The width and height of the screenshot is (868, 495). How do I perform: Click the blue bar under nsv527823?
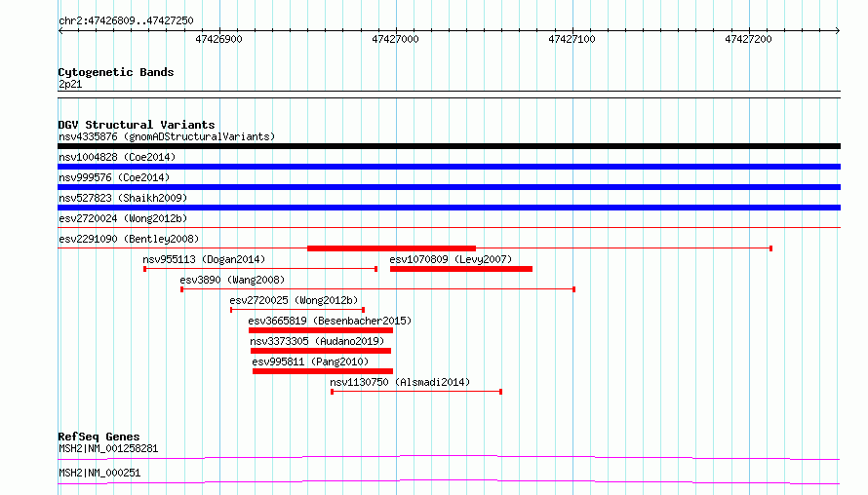449,208
